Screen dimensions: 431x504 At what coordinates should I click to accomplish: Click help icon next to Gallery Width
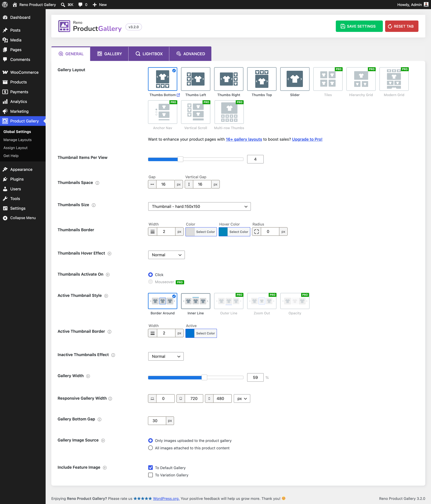[88, 376]
